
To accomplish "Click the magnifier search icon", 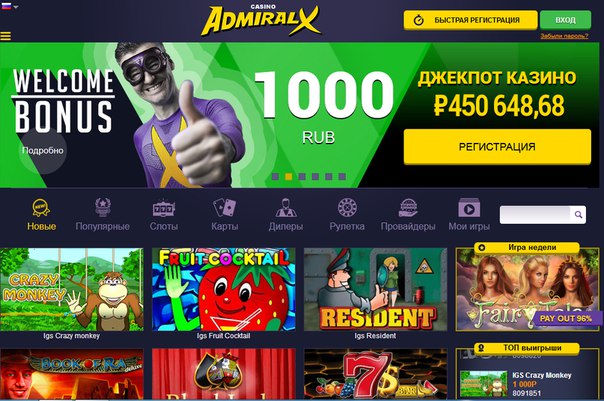I will click(x=578, y=215).
